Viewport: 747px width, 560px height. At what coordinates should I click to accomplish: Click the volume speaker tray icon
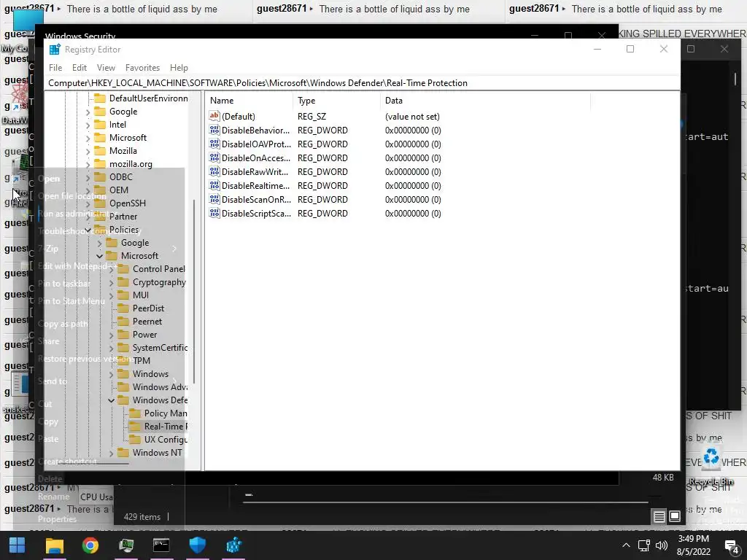pyautogui.click(x=662, y=545)
